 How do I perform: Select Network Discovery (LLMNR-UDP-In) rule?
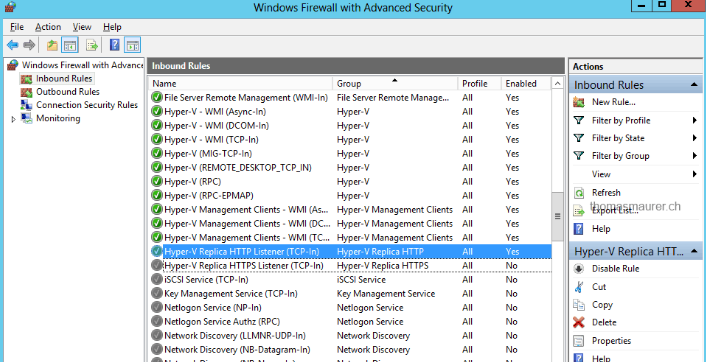(x=349, y=336)
